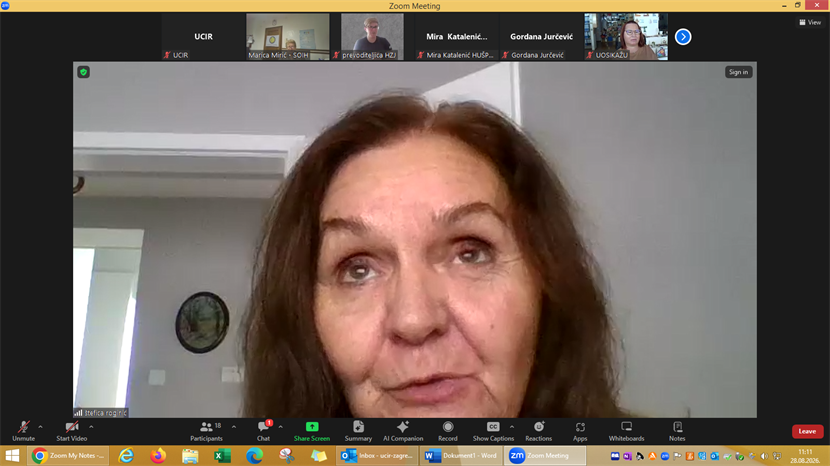830x466 pixels.
Task: Switch to Dokument1 Word window
Action: [461, 455]
